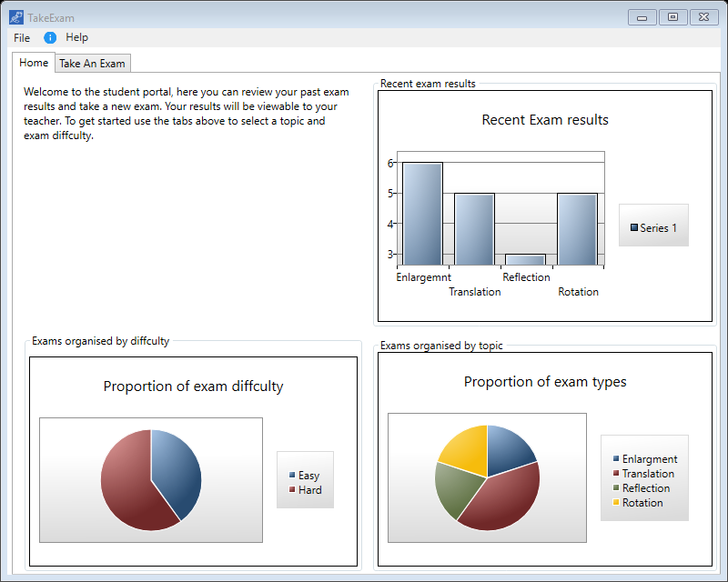The width and height of the screenshot is (728, 582).
Task: Click the Enlargemnt bar in Recent Exam results
Action: coord(422,214)
